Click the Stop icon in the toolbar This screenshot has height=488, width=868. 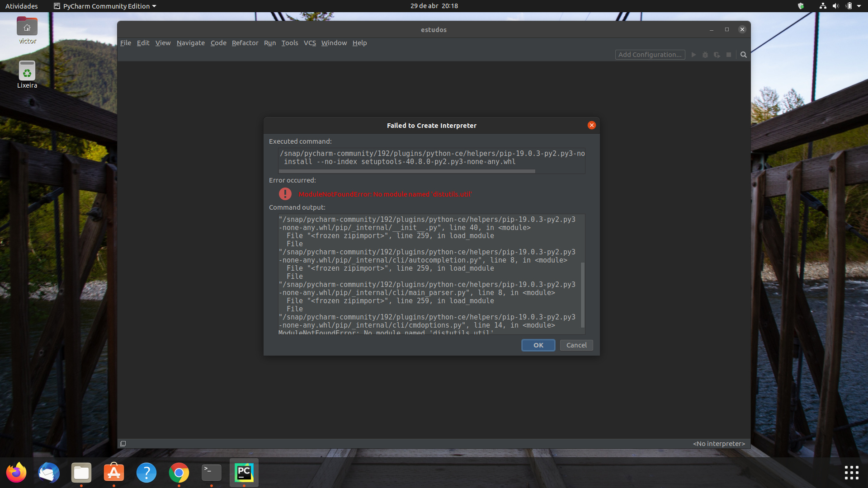(x=729, y=55)
